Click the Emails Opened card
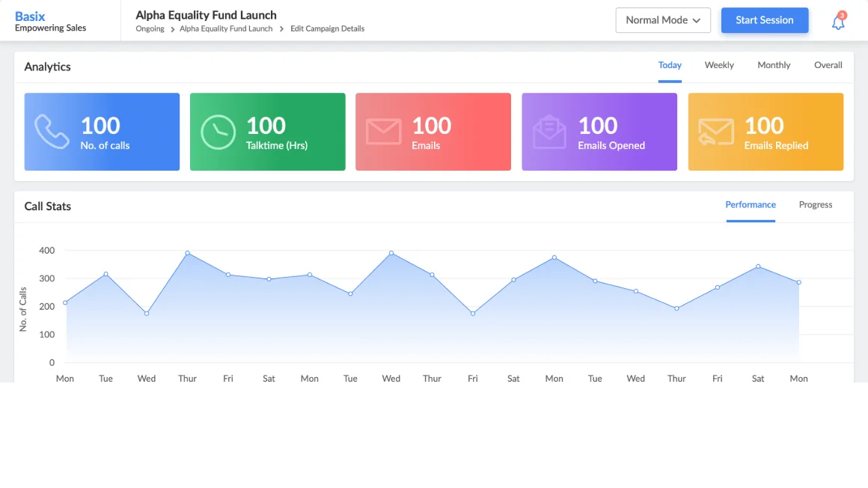Screen dimensions: 868x488 click(599, 132)
